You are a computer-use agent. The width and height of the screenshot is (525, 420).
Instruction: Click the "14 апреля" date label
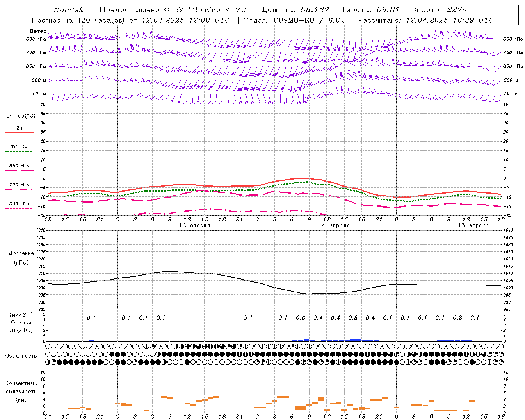coord(334,226)
